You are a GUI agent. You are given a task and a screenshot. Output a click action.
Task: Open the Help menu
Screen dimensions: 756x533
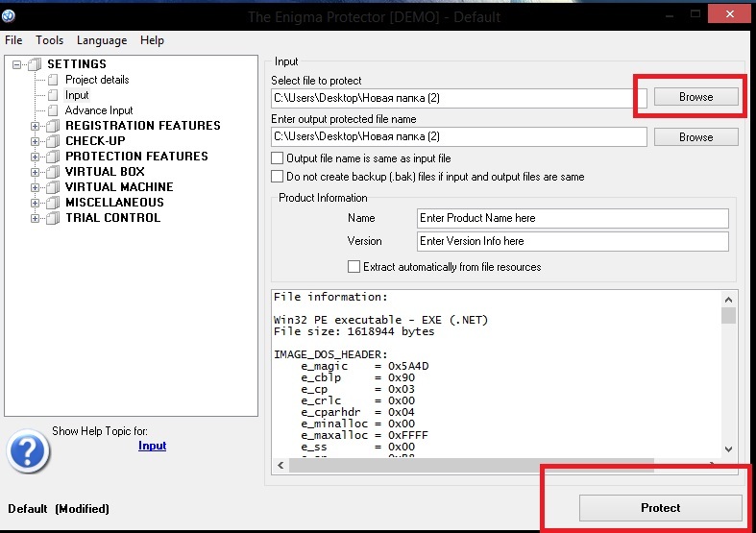[x=152, y=40]
